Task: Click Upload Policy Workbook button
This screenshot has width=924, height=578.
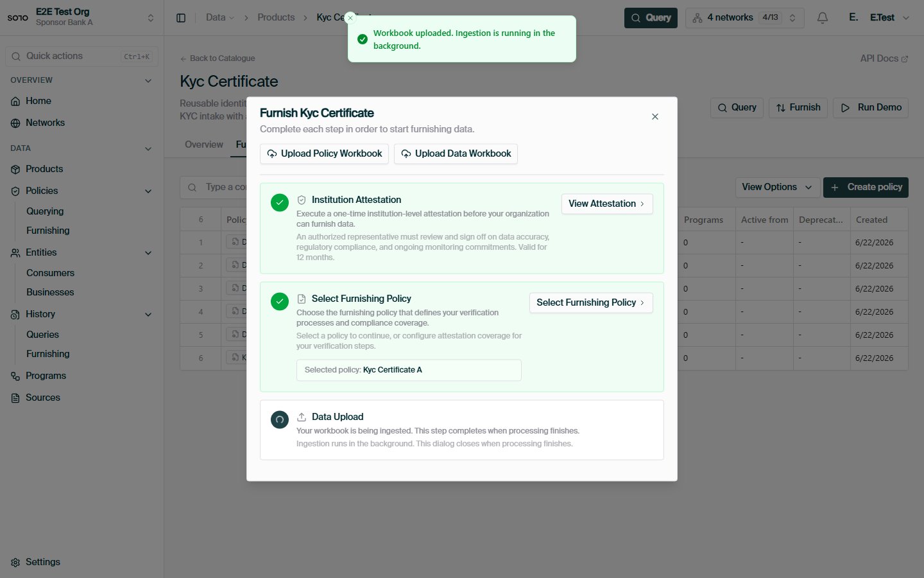Action: pos(324,153)
